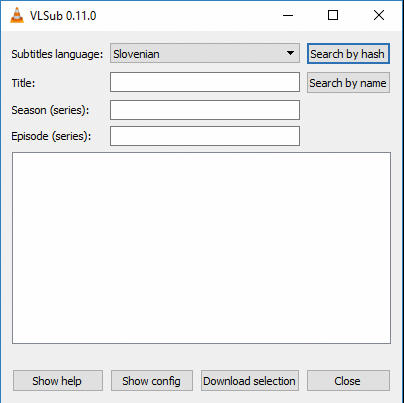Open Show config settings
Image resolution: width=404 pixels, height=403 pixels.
point(152,381)
